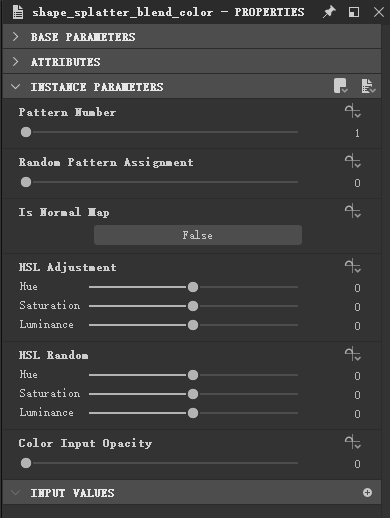This screenshot has height=518, width=390.
Task: Open expose menu for Color Input Opacity
Action: (353, 442)
